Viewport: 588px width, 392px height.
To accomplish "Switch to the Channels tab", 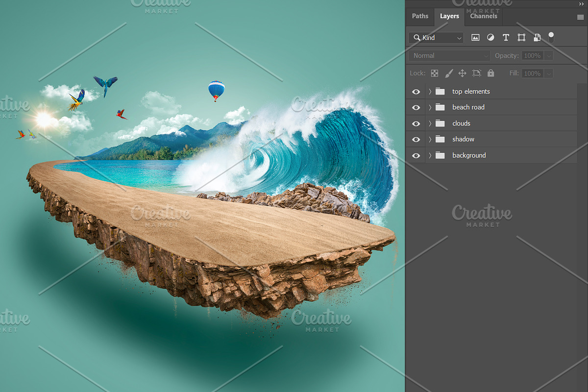I will [484, 16].
